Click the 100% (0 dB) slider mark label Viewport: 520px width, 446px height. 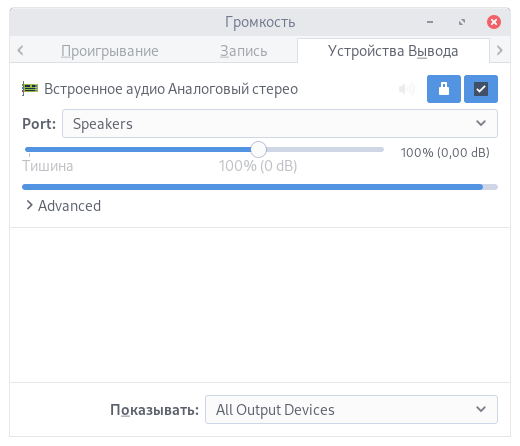tap(258, 166)
